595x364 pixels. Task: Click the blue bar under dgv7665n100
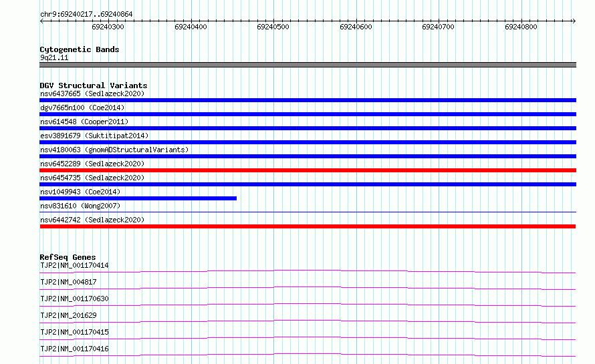click(308, 114)
